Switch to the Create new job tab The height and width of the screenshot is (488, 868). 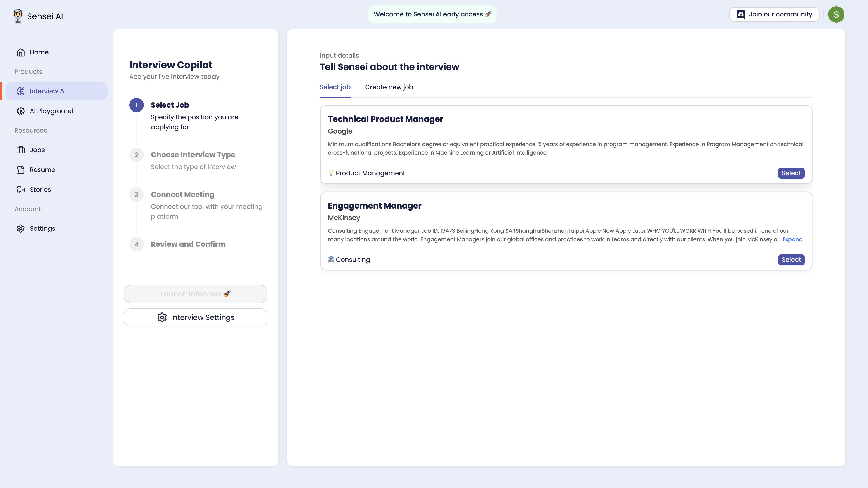389,87
